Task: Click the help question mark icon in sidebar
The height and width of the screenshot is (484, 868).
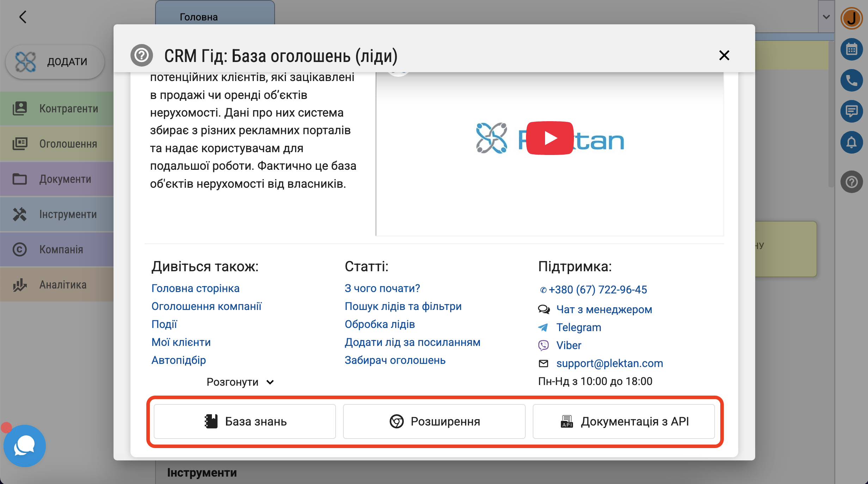Action: tap(851, 182)
